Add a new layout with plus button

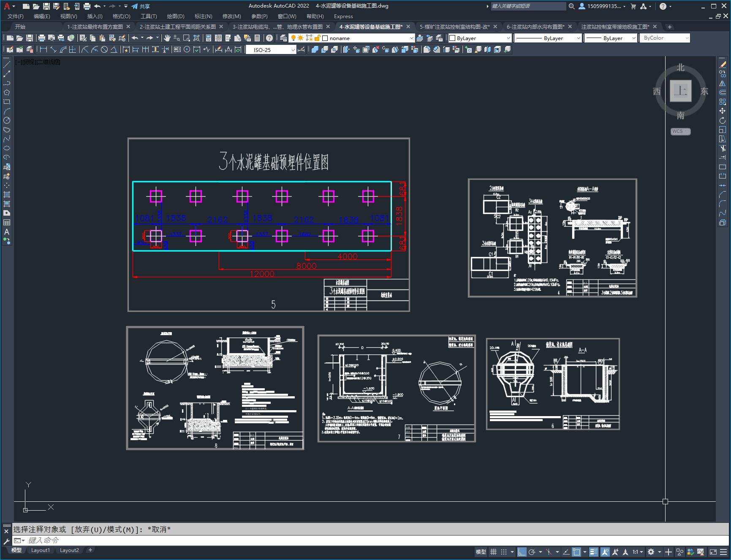point(90,550)
